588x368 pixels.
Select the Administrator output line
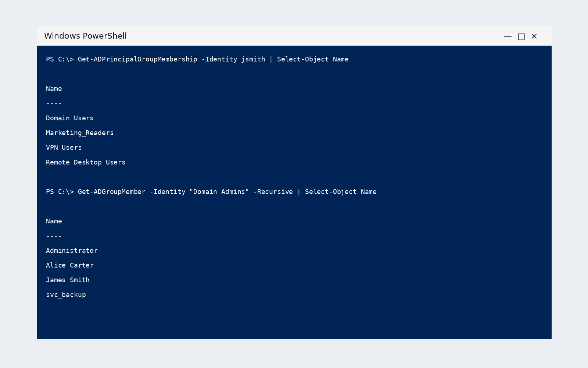[x=72, y=251]
